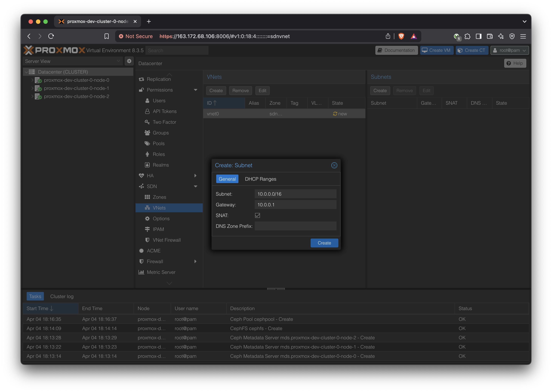Toggle the browser sidebar panel icon

pyautogui.click(x=479, y=36)
